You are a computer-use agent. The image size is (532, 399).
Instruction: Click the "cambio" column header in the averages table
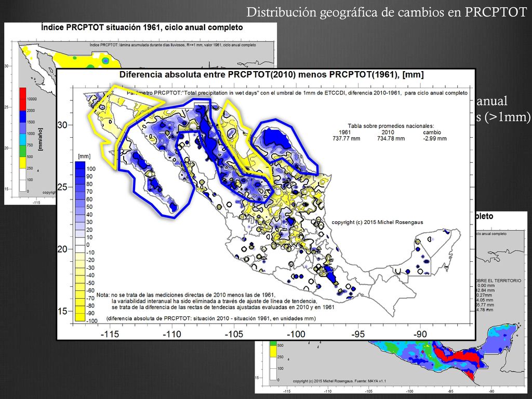click(432, 132)
